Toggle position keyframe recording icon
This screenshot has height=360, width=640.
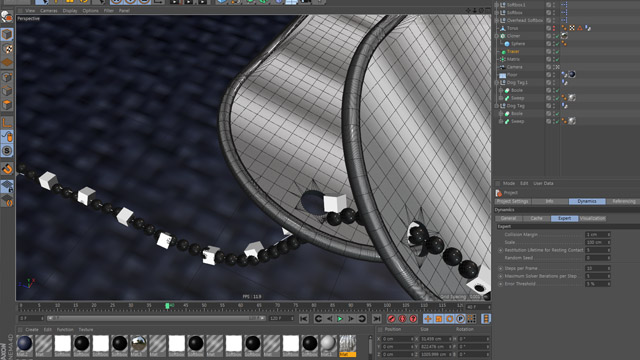428,319
